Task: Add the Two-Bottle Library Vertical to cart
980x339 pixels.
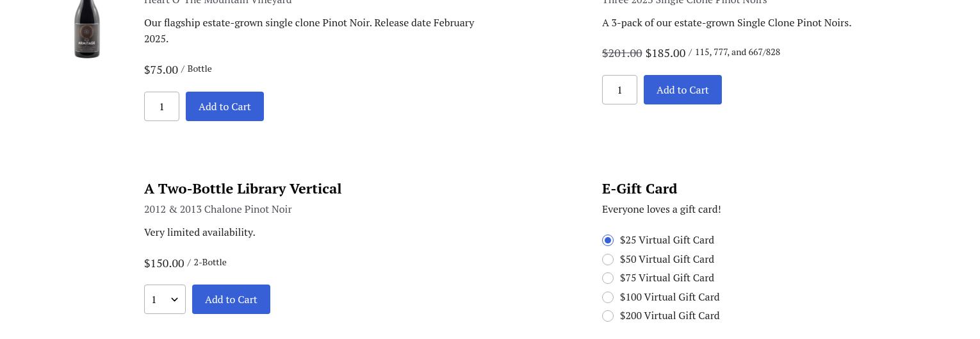Action: point(231,299)
